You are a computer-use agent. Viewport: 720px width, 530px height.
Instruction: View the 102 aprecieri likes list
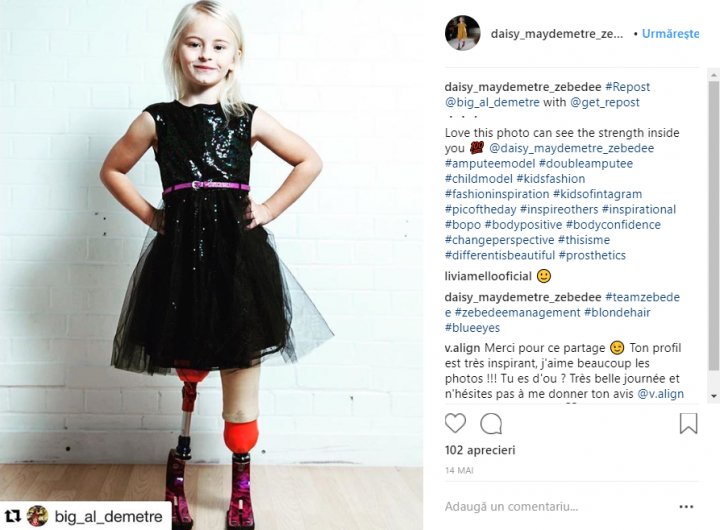480,450
